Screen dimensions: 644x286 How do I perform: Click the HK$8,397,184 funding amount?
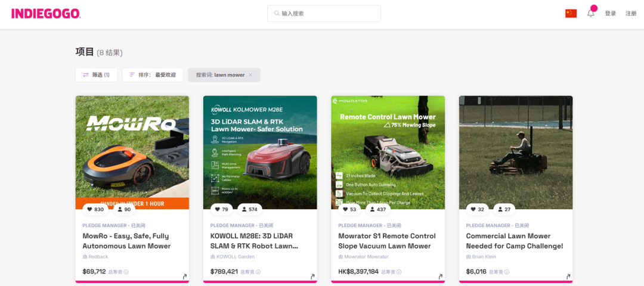tap(358, 271)
